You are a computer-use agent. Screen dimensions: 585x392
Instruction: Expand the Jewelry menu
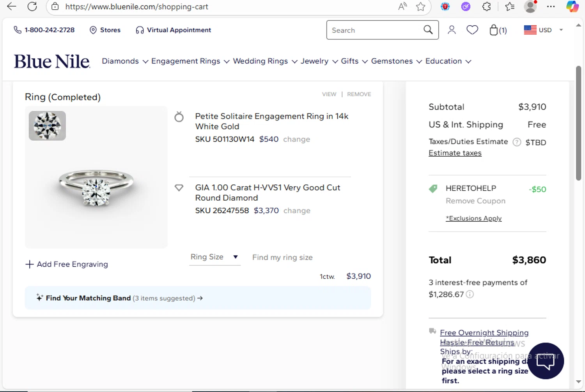pos(319,61)
